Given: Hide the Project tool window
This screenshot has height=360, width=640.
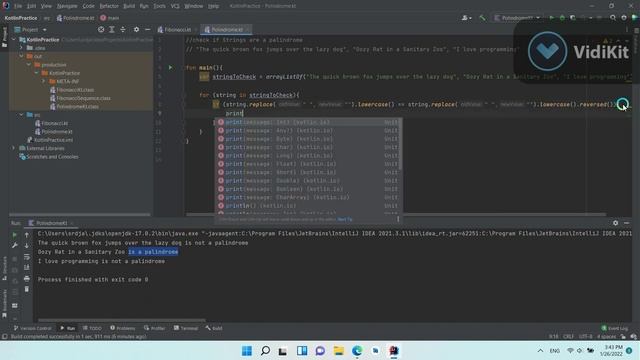Looking at the screenshot, I should click(x=147, y=29).
